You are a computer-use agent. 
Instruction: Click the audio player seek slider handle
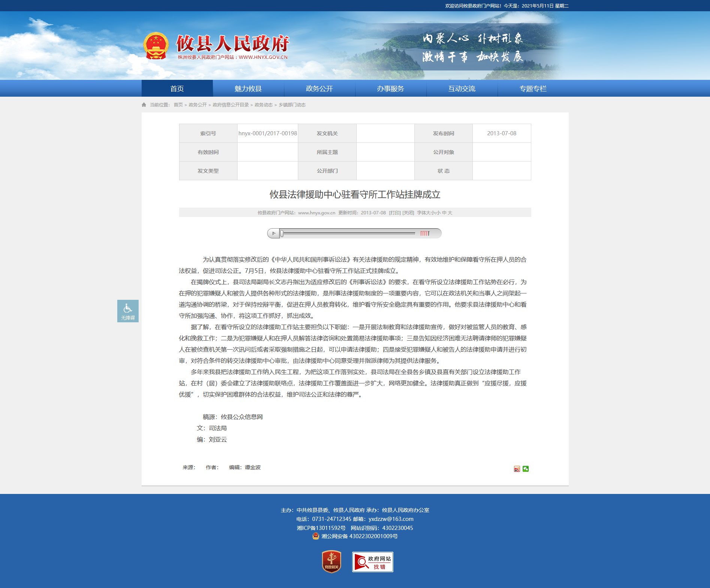click(282, 233)
